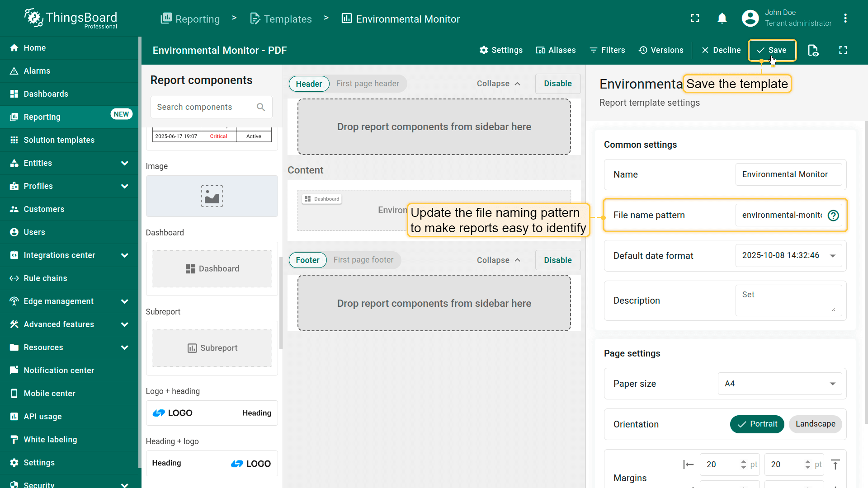Open the Paper size dropdown
This screenshot has height=488, width=868.
780,384
